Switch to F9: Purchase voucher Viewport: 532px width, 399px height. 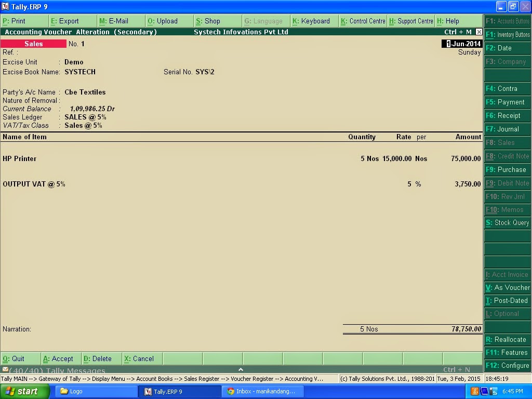tap(507, 170)
